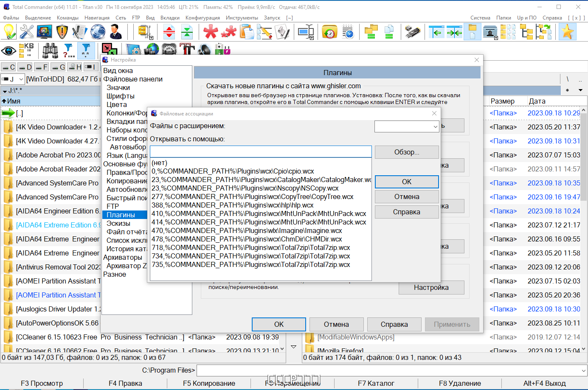The image size is (588, 390).
Task: Click the Обзор... browse button
Action: point(407,152)
